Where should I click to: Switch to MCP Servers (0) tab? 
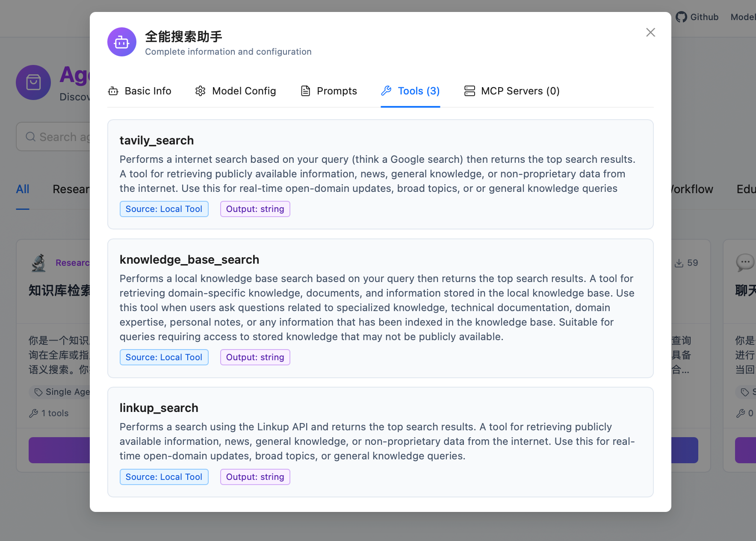(512, 91)
